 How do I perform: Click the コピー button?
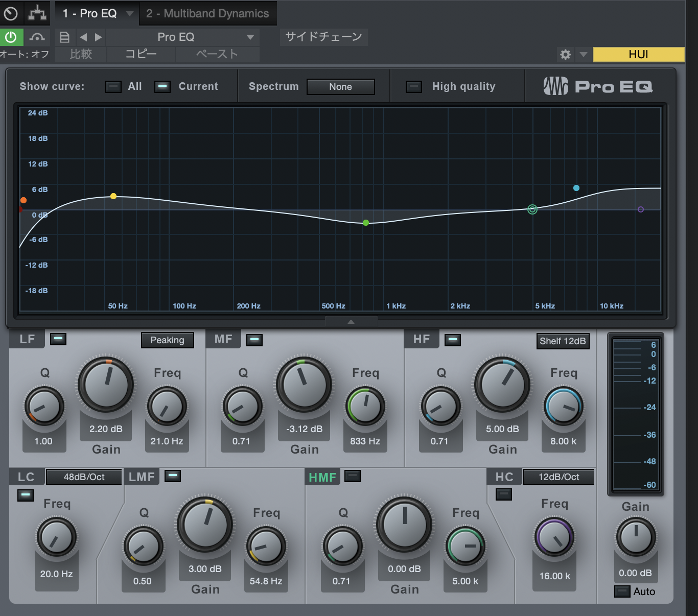point(141,54)
